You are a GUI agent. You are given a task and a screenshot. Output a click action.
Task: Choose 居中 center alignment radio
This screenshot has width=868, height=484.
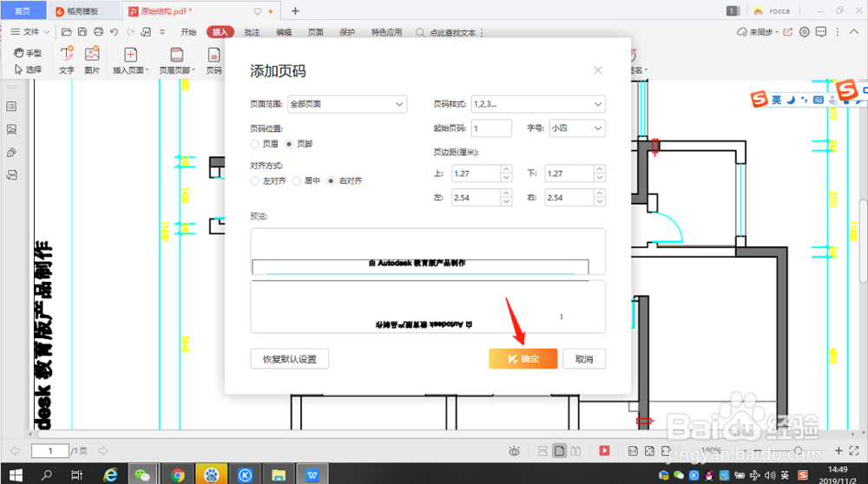click(297, 181)
